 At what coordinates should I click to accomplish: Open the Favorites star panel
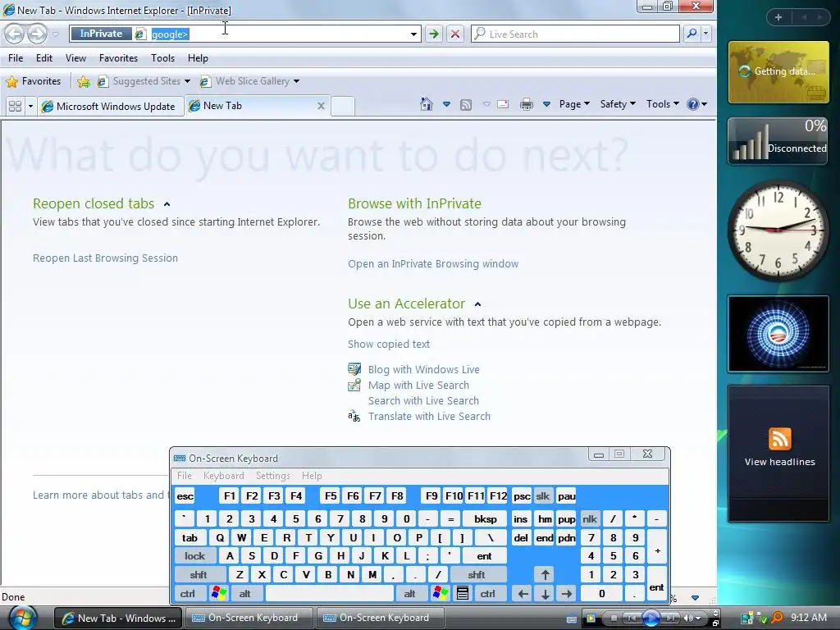pyautogui.click(x=33, y=81)
